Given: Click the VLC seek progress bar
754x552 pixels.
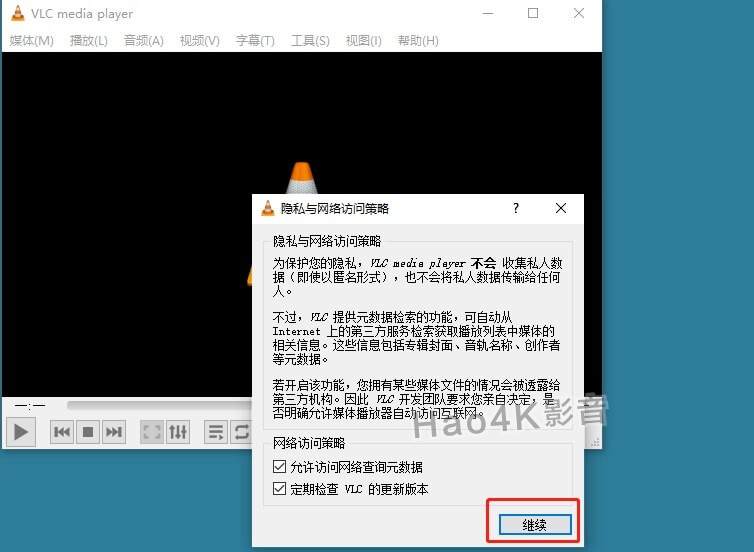Looking at the screenshot, I should click(x=159, y=405).
